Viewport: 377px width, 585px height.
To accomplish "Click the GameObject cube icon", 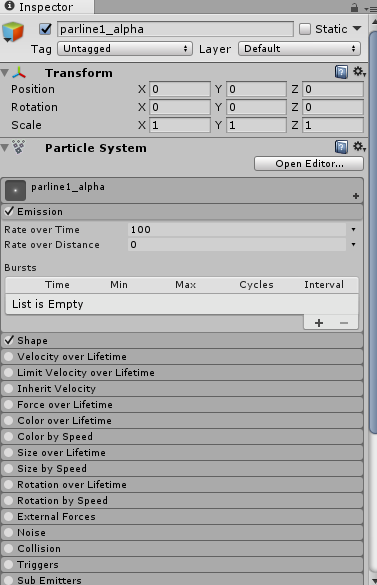I will point(13,32).
